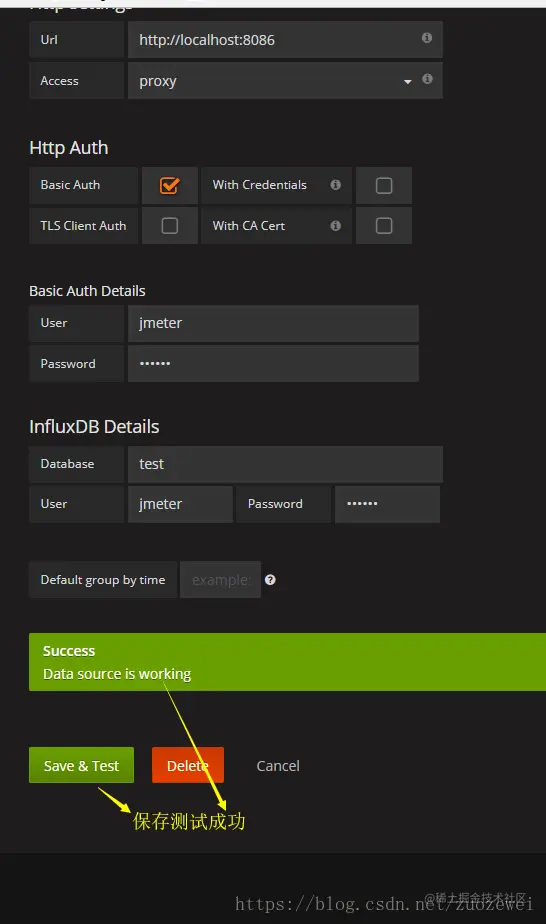Screen dimensions: 546x924
Task: Focus the InfluxDB Password field
Action: [388, 504]
